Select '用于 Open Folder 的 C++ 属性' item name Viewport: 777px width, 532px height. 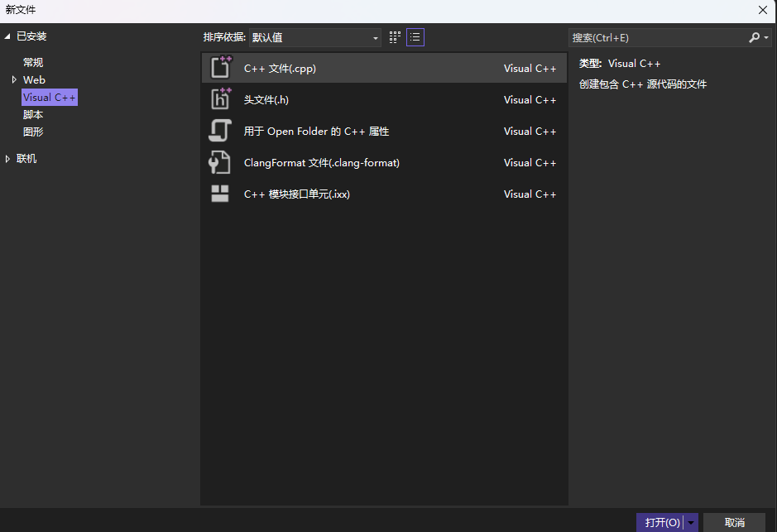coord(317,132)
